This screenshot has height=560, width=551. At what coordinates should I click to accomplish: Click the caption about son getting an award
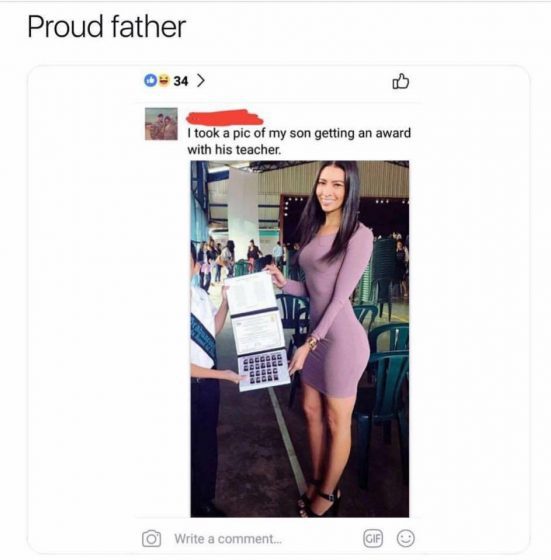click(x=299, y=141)
